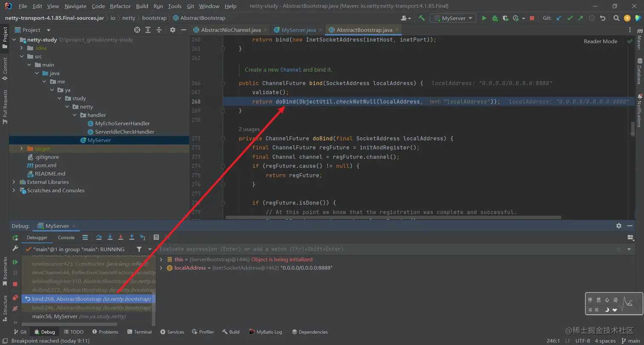Click the locate-in-project target icon in Project panel

137,30
